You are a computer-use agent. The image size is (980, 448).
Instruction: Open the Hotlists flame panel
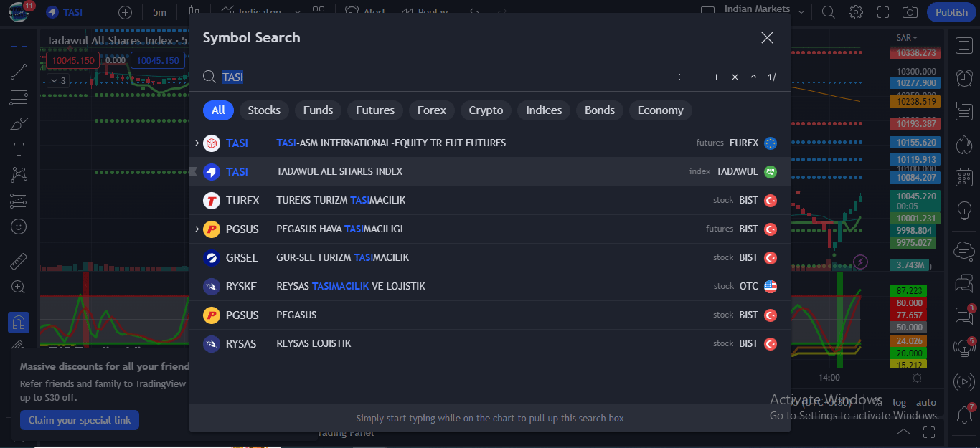pyautogui.click(x=964, y=143)
